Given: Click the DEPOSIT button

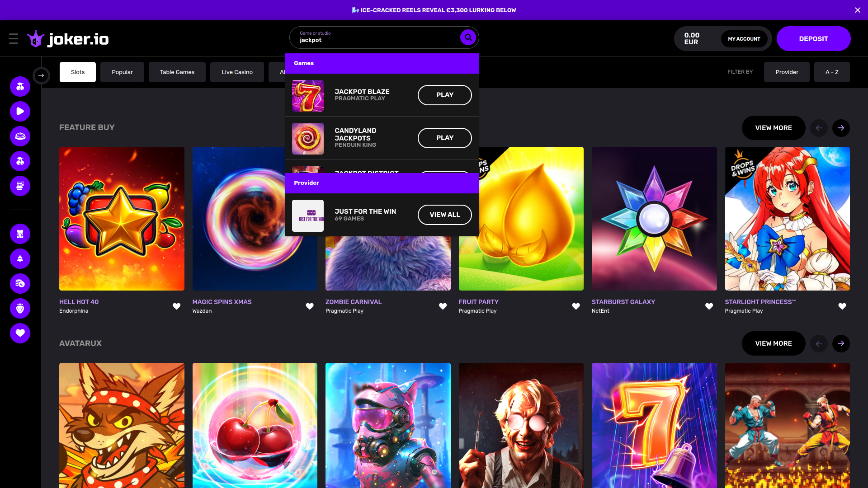Looking at the screenshot, I should pyautogui.click(x=813, y=38).
